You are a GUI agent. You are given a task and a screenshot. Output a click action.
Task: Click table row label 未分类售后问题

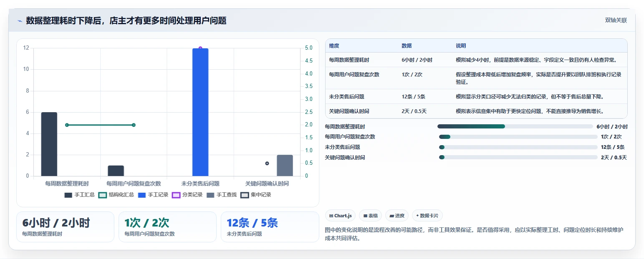point(346,97)
